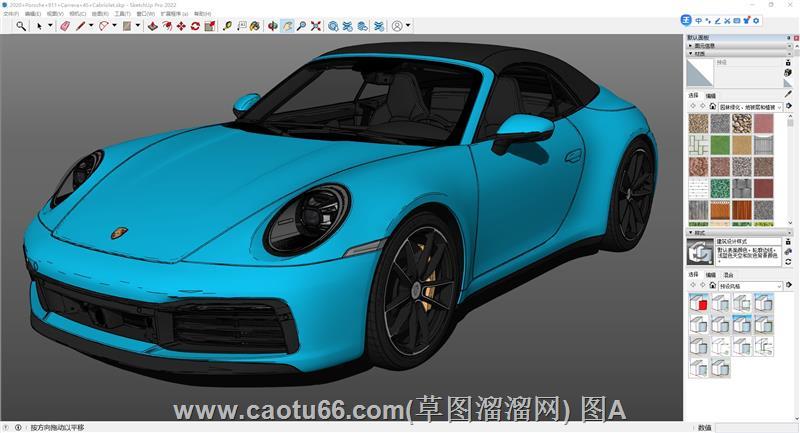Click the material eyedropper sample tool

[788, 94]
